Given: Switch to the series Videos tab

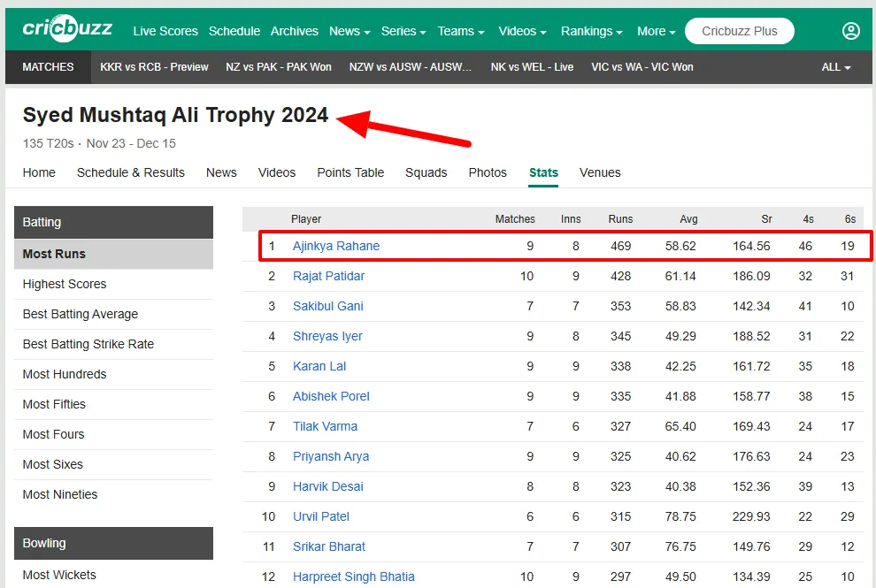Looking at the screenshot, I should point(277,172).
